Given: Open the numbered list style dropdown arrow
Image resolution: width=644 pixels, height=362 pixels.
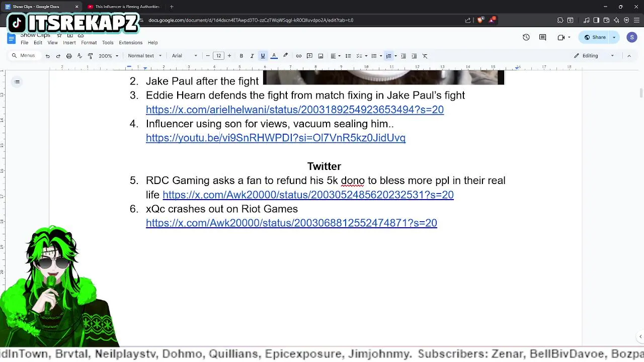Looking at the screenshot, I should pyautogui.click(x=395, y=56).
